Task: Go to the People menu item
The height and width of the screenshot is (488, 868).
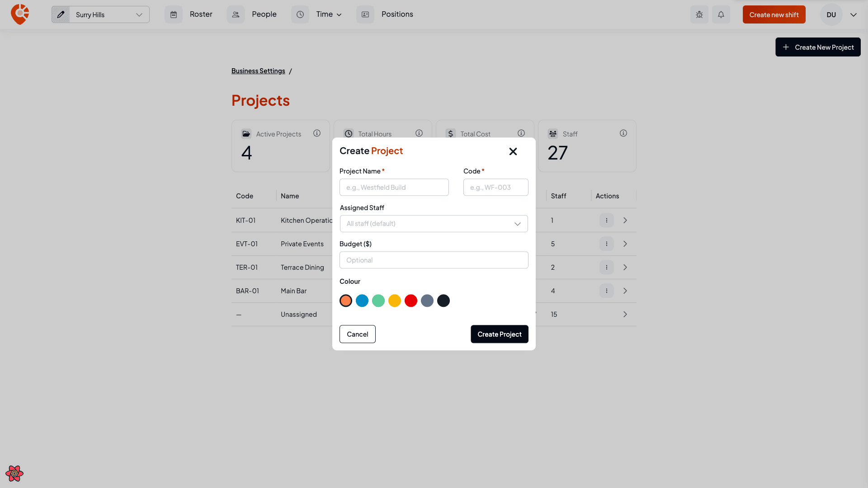Action: tap(264, 14)
